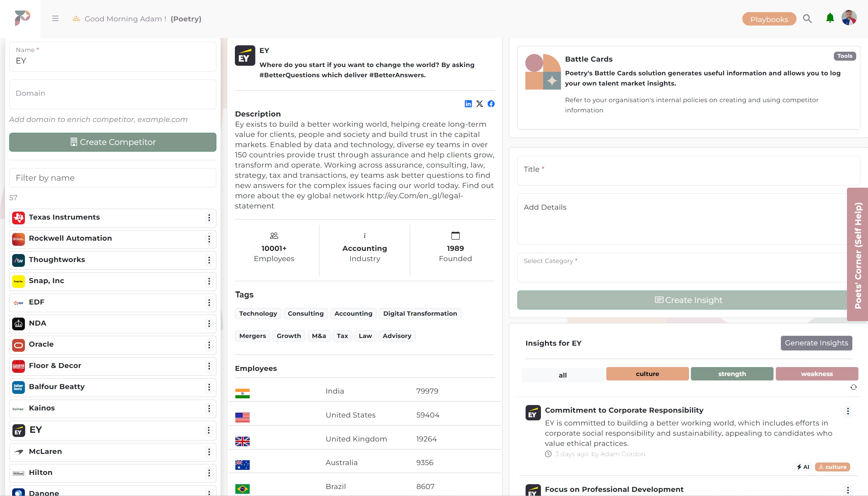Open notifications bell
868x496 pixels.
[830, 18]
